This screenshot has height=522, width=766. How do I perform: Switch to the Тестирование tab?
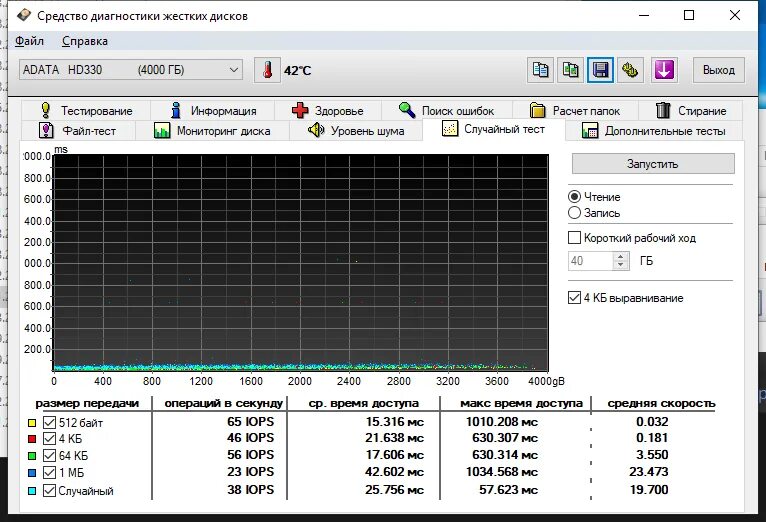click(86, 110)
